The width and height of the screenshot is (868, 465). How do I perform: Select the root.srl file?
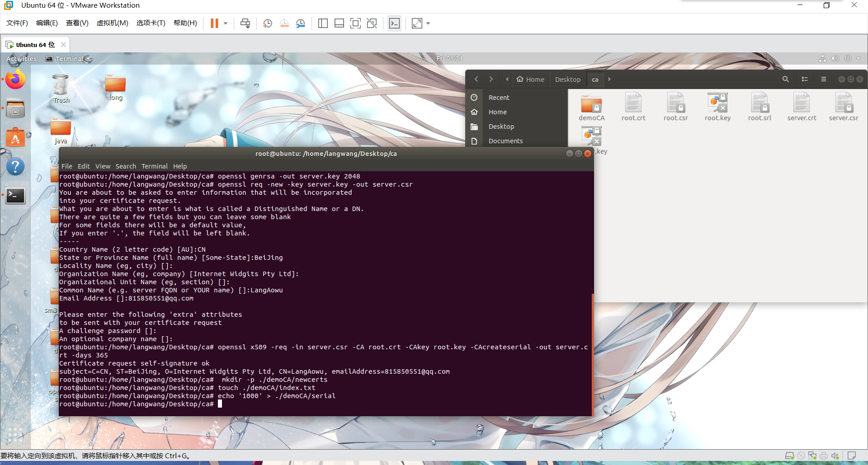coord(759,108)
